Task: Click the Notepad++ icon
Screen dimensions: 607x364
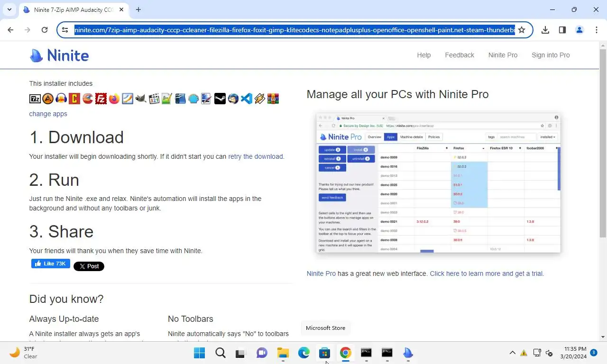Action: coord(167,99)
